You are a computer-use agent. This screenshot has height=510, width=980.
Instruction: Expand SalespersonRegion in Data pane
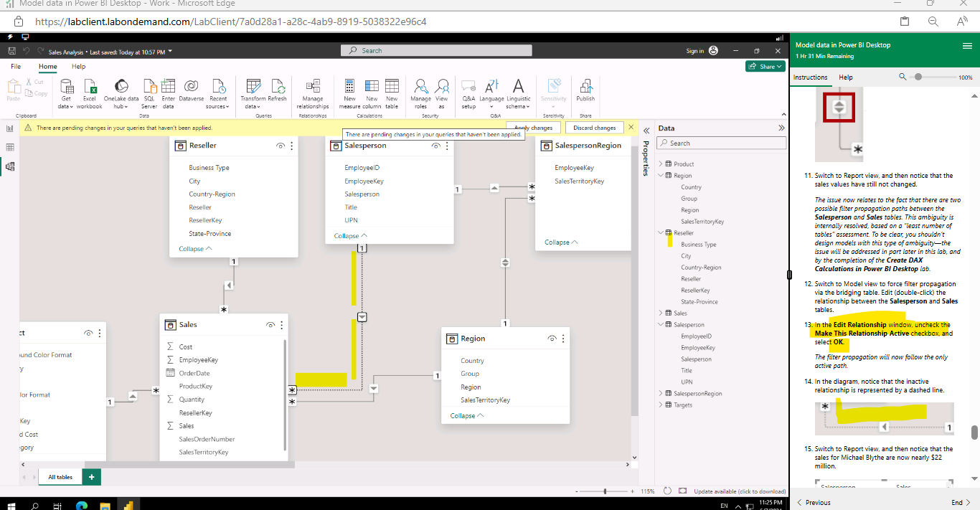coord(661,394)
